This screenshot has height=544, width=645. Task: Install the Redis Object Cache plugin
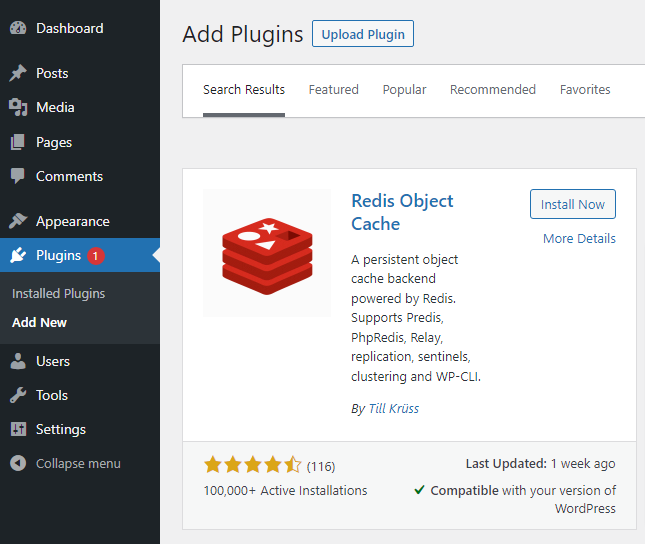(572, 204)
